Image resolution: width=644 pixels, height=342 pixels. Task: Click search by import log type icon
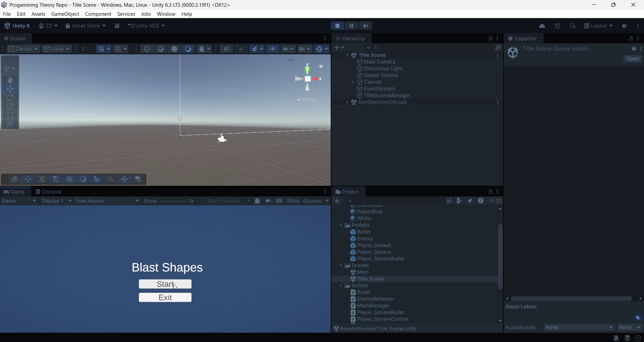[481, 201]
